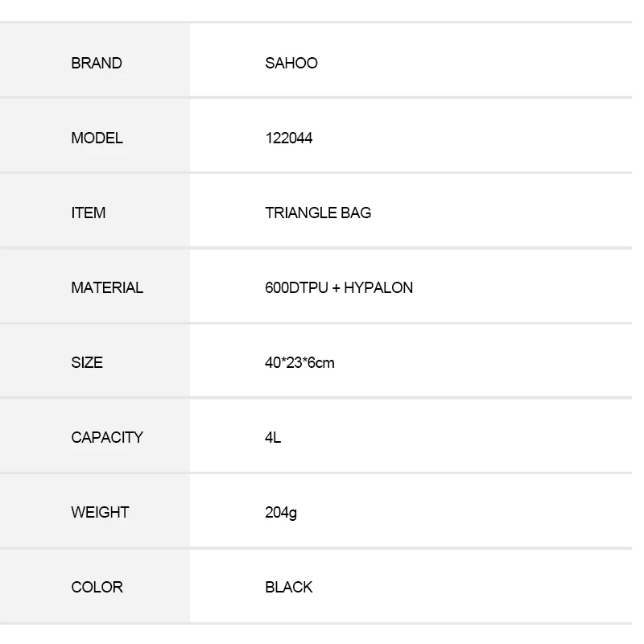The width and height of the screenshot is (644, 644).
Task: Click the BRAND label
Action: [97, 64]
